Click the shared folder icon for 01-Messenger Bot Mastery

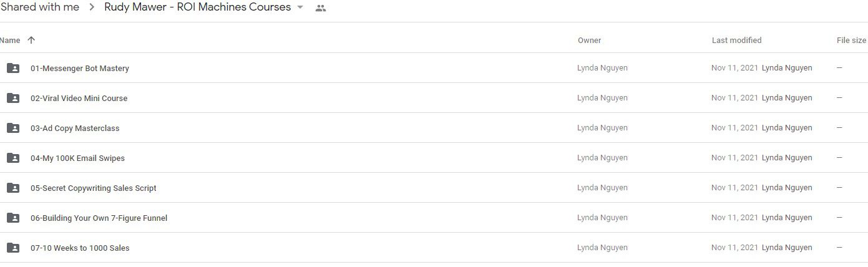[13, 68]
